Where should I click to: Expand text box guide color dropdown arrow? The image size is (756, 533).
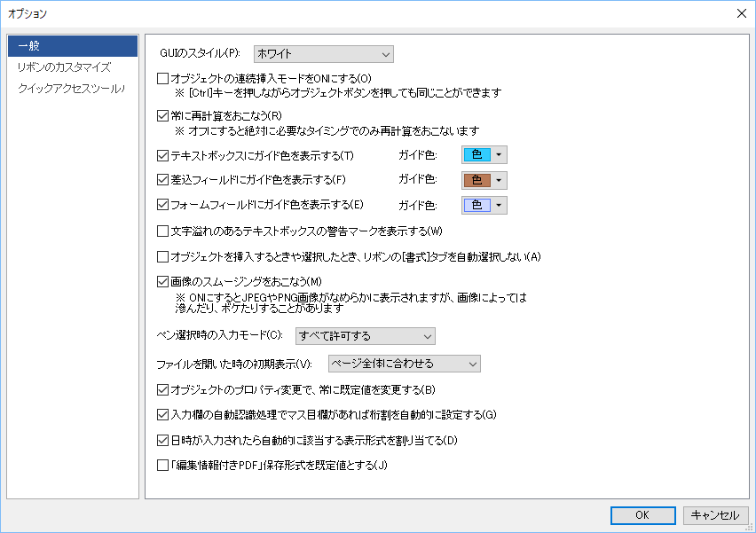(499, 154)
